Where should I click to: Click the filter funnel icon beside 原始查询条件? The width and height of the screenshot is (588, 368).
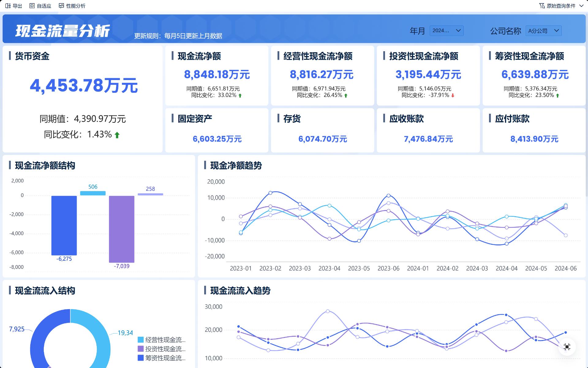pos(542,5)
